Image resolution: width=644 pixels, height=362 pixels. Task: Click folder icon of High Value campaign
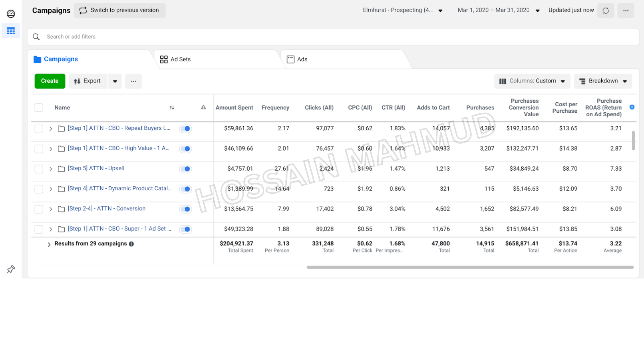(61, 149)
